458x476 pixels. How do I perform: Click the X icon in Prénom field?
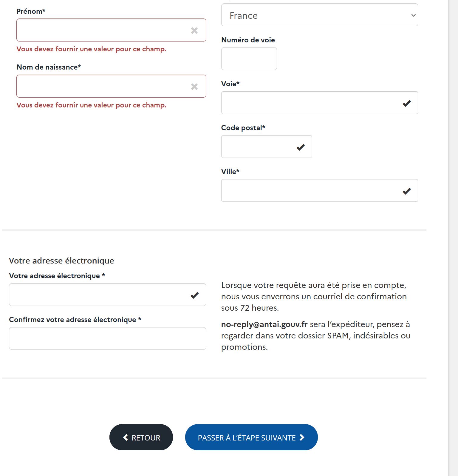(x=194, y=30)
